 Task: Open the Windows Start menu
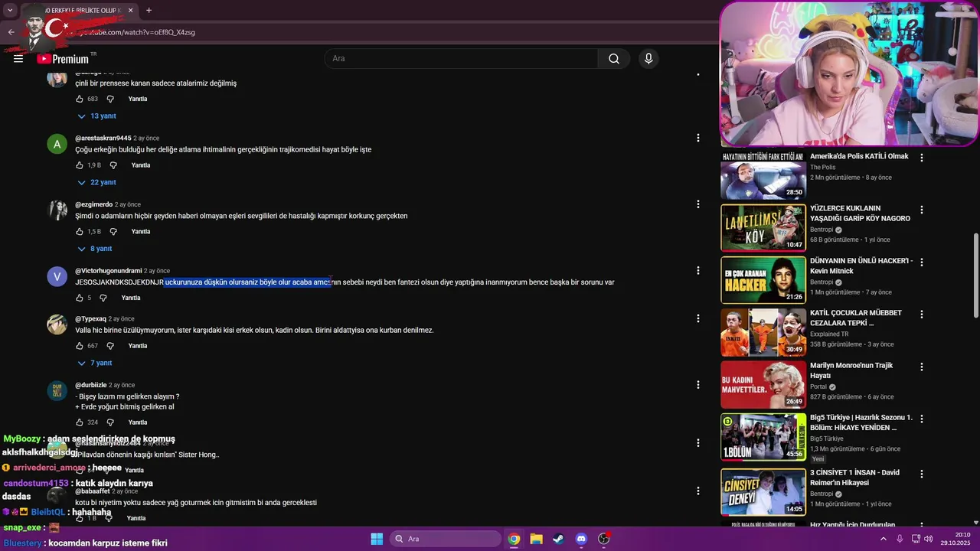coord(377,539)
